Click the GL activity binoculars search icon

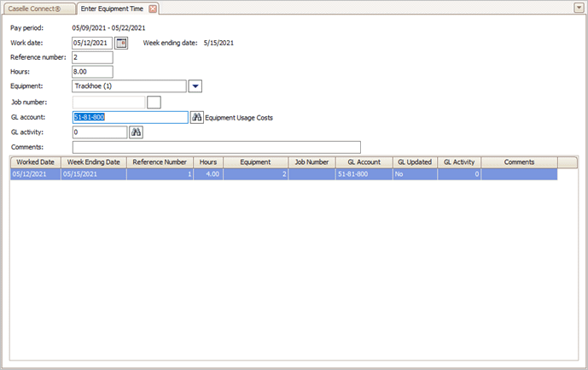[136, 132]
